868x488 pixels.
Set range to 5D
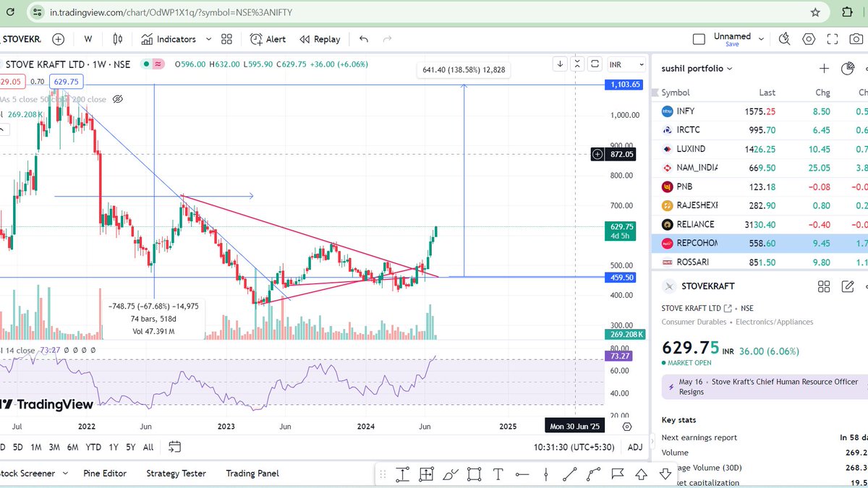(17, 447)
